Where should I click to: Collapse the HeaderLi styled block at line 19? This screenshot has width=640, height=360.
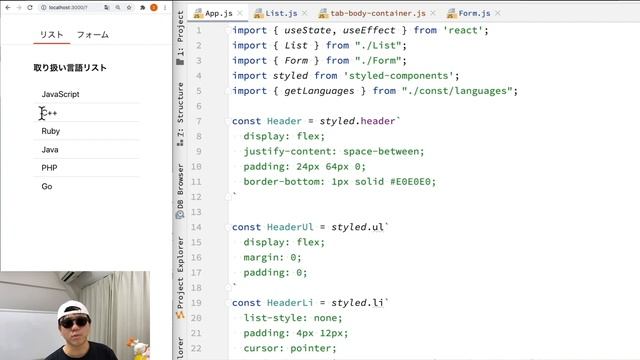pos(228,303)
